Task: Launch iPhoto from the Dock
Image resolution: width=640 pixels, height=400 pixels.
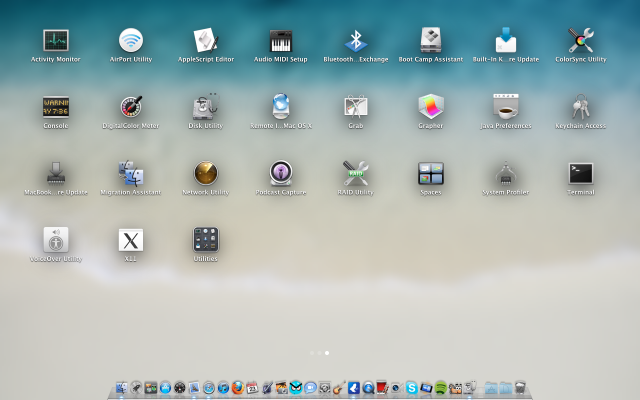Action: pyautogui.click(x=282, y=387)
